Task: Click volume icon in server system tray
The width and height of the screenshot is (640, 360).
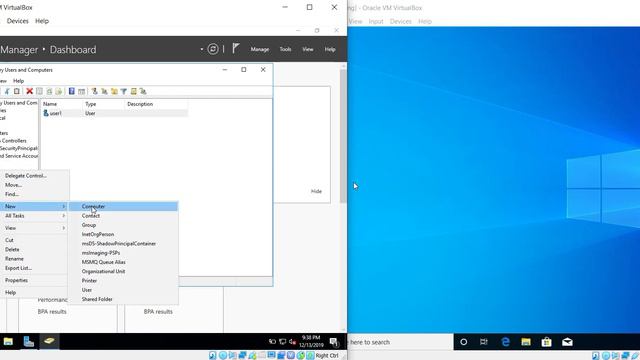Action: (x=292, y=342)
